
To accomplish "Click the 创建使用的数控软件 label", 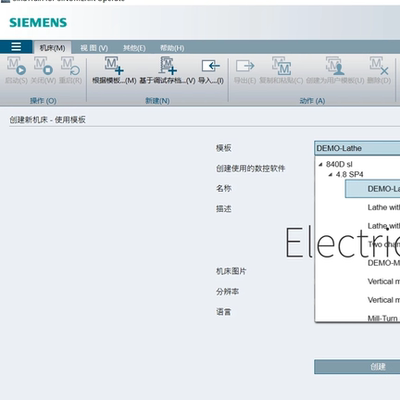I will pyautogui.click(x=250, y=168).
